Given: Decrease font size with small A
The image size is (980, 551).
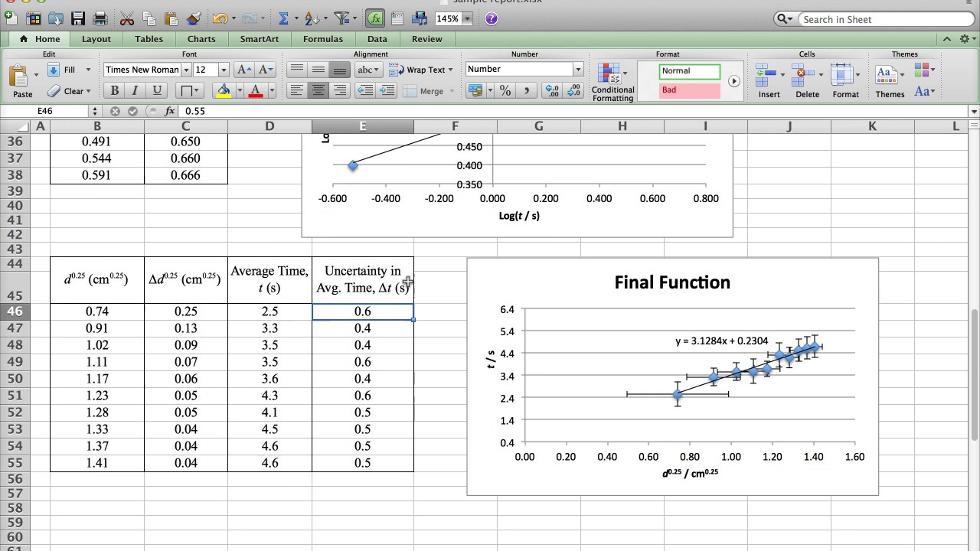Looking at the screenshot, I should click(265, 70).
